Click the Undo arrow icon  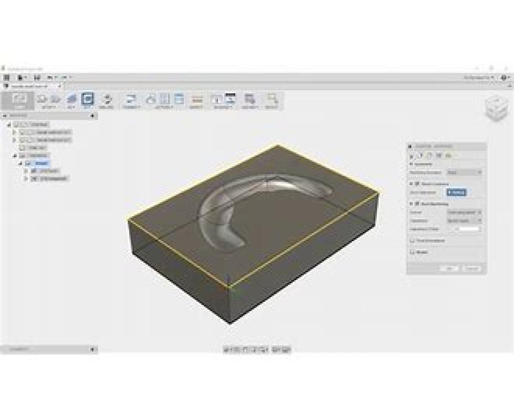(x=50, y=77)
